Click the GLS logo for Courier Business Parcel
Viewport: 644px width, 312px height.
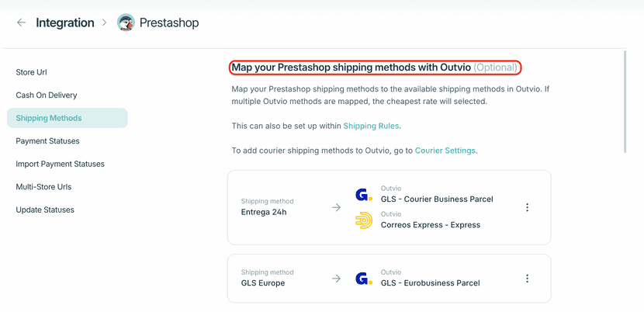tap(363, 194)
